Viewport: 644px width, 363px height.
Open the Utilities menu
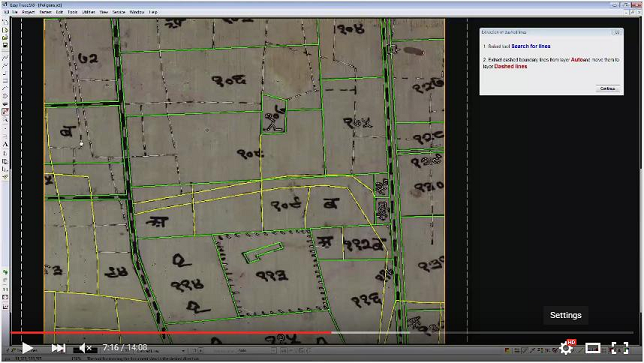point(88,12)
